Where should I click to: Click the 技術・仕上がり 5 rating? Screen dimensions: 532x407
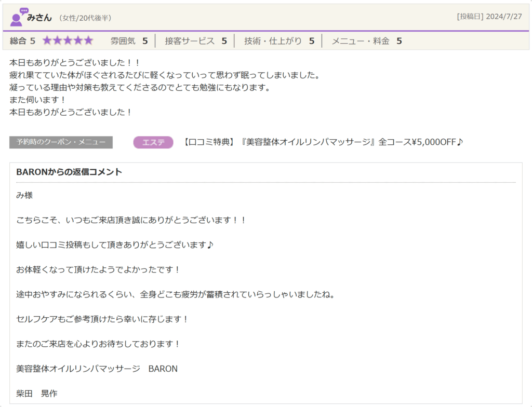pos(279,41)
